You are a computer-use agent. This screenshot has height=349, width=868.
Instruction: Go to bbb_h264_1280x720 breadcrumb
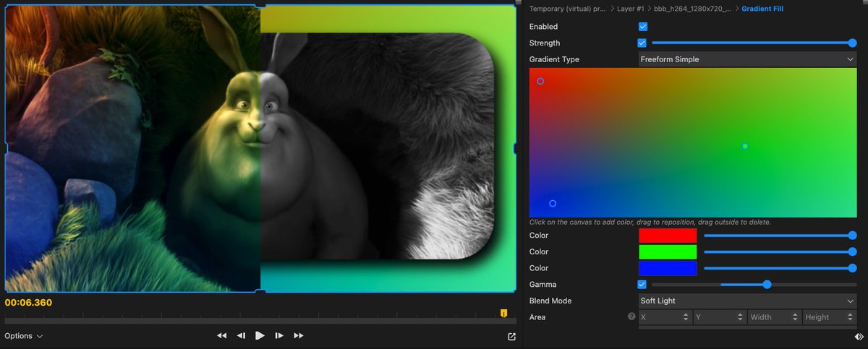pos(692,9)
